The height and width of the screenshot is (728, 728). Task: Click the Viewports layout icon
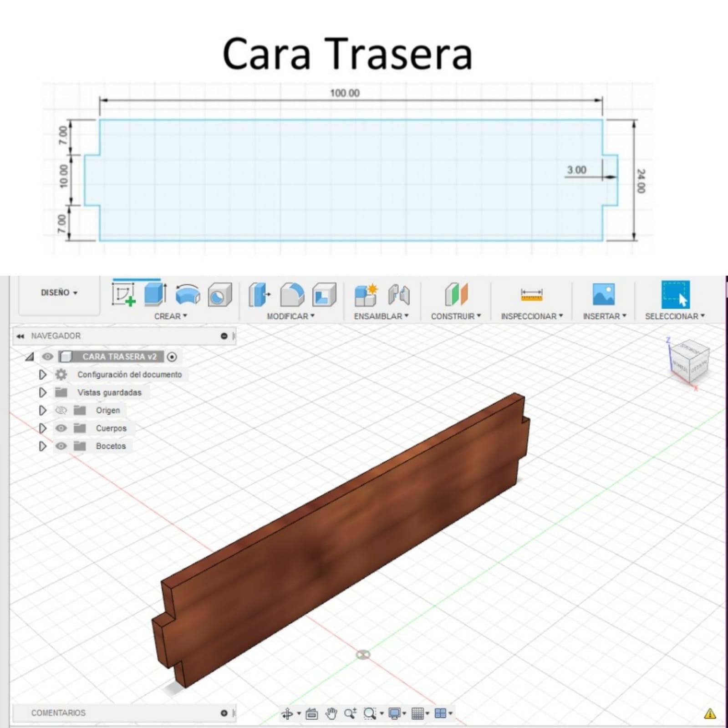pos(440,713)
